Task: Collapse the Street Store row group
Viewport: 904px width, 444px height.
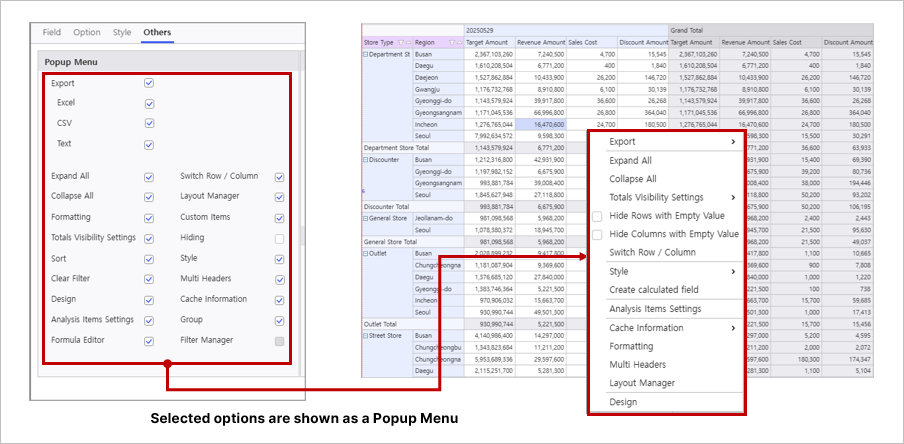Action: click(x=366, y=335)
